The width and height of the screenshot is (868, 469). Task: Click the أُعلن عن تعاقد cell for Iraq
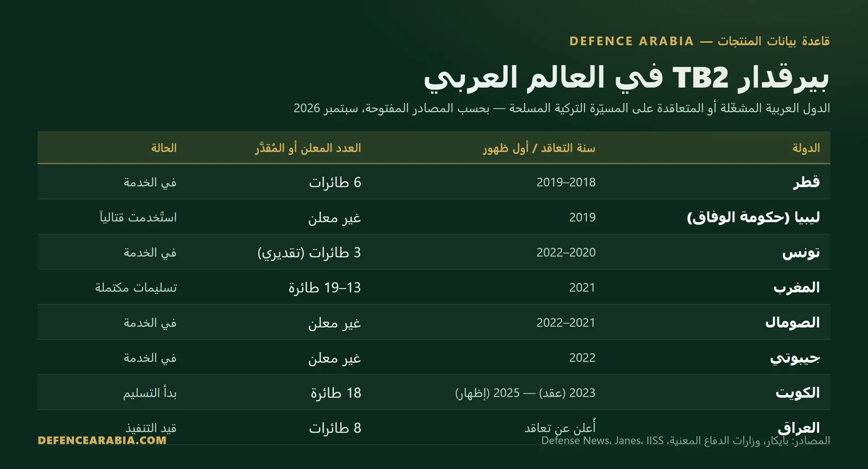pos(560,428)
